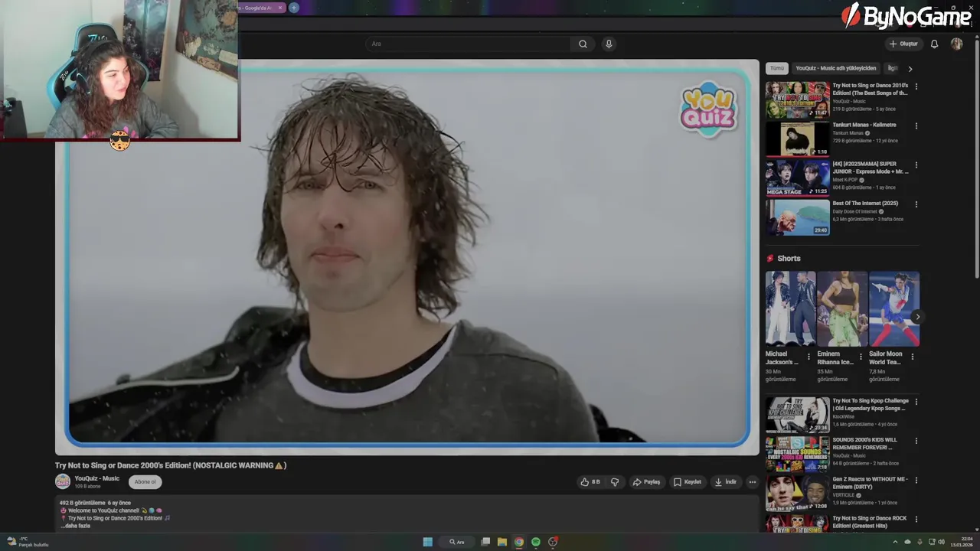Select YouQuiz - Music adlı yükleyiciden chip
The width and height of the screenshot is (980, 551).
pos(835,68)
